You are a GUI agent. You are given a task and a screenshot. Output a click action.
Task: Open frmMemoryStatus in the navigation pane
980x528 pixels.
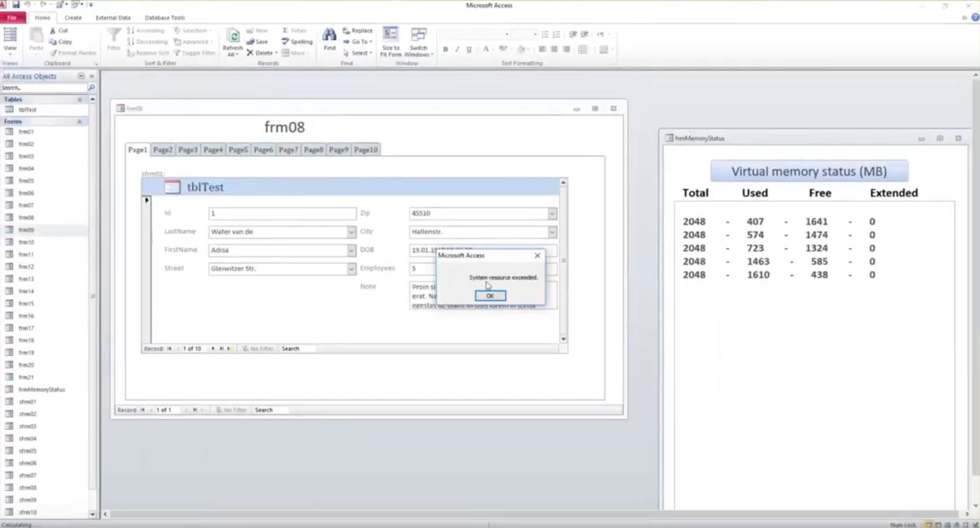point(41,389)
